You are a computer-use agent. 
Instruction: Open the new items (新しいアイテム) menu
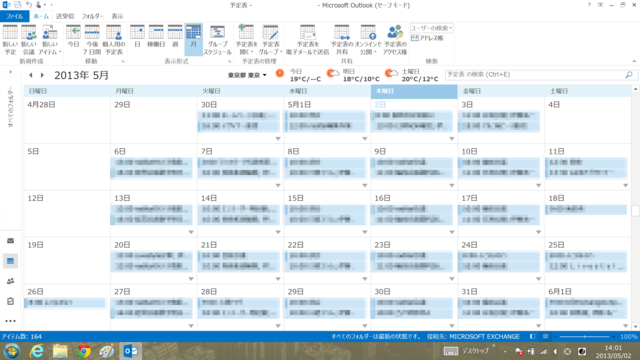(x=50, y=40)
